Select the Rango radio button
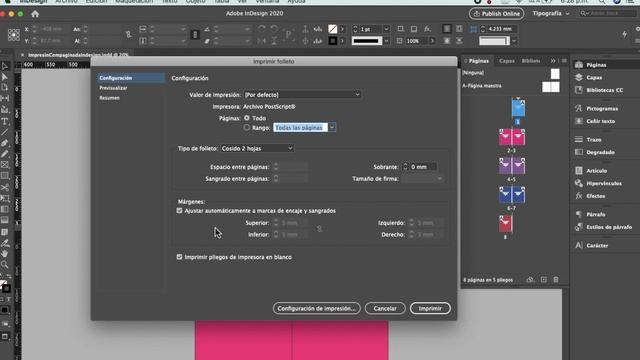Image resolution: width=640 pixels, height=360 pixels. (247, 128)
